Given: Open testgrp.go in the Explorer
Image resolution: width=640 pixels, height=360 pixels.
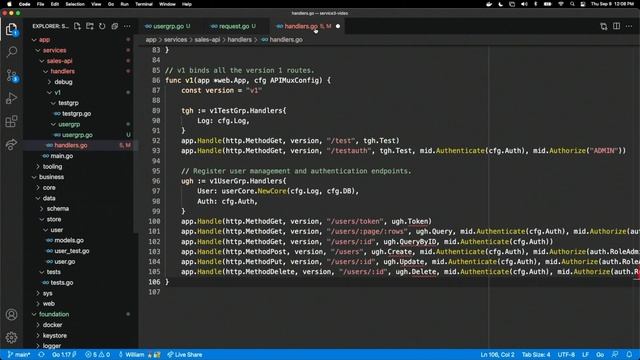Looking at the screenshot, I should coord(76,114).
